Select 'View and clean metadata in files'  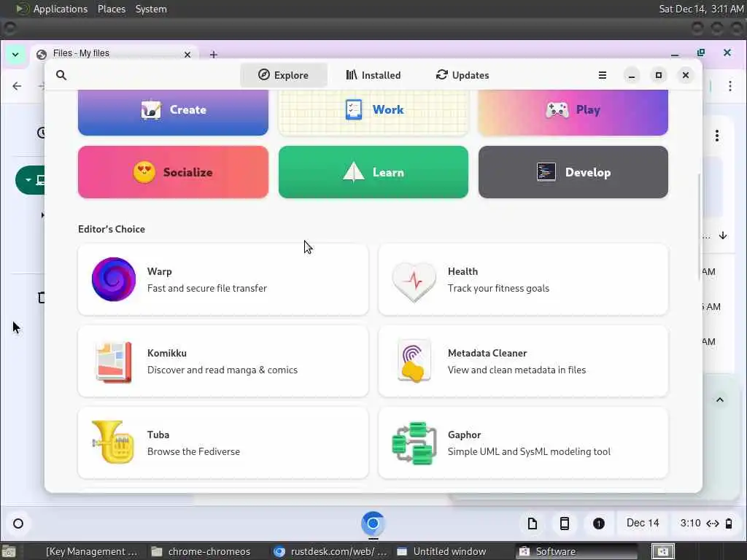516,370
